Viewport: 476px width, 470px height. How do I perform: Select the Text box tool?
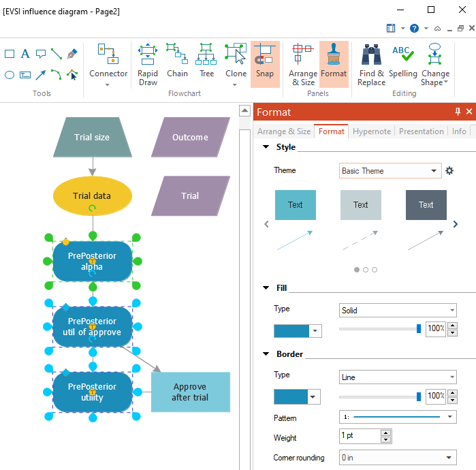coord(25,75)
